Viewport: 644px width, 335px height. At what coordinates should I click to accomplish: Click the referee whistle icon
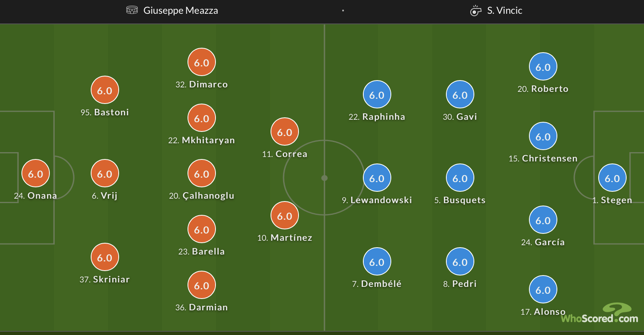click(476, 11)
